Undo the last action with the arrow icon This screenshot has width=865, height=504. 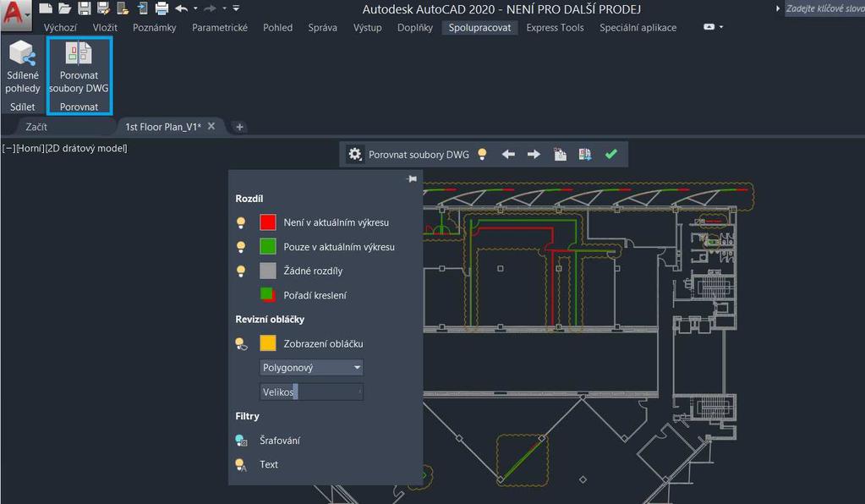(181, 8)
